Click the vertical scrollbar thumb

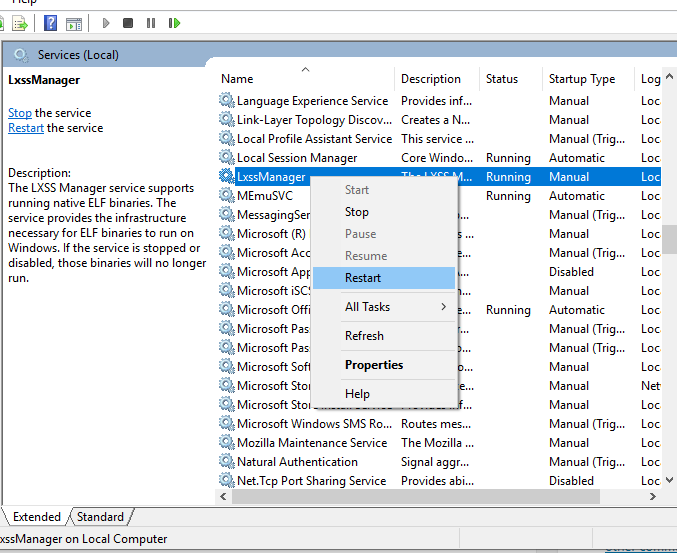coord(669,239)
